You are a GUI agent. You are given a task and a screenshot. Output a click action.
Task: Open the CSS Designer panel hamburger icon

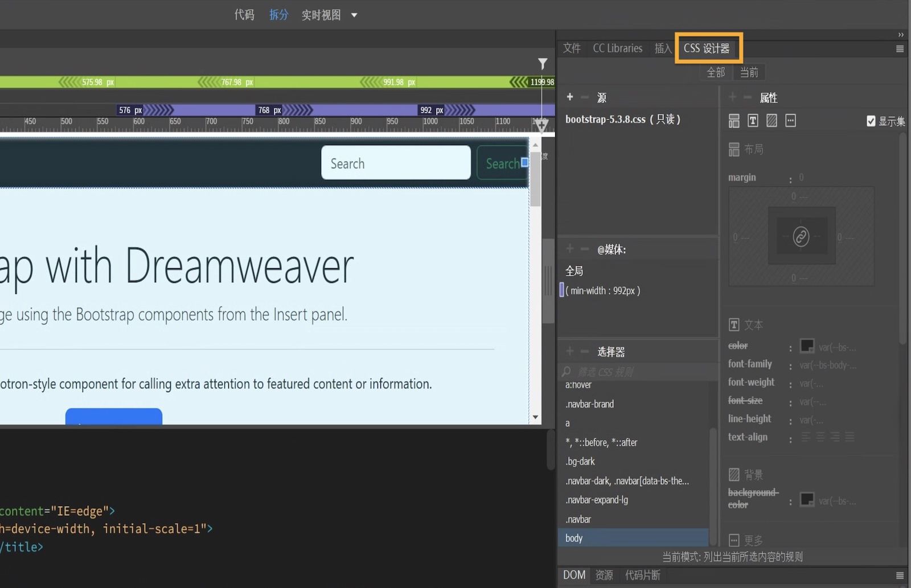click(900, 49)
